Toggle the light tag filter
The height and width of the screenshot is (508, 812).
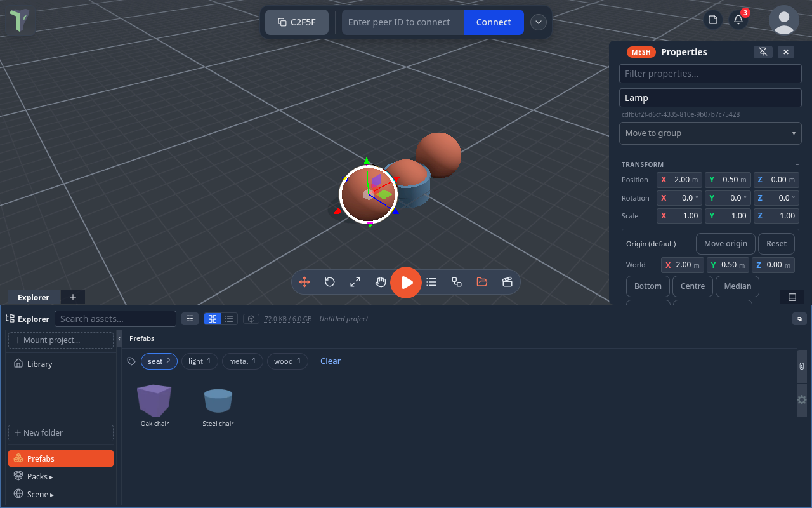200,361
